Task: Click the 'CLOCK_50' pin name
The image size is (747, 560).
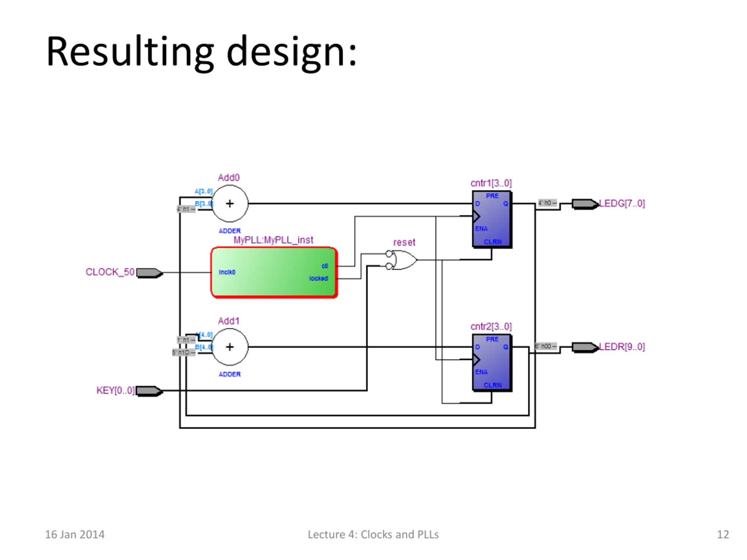Action: click(x=110, y=272)
